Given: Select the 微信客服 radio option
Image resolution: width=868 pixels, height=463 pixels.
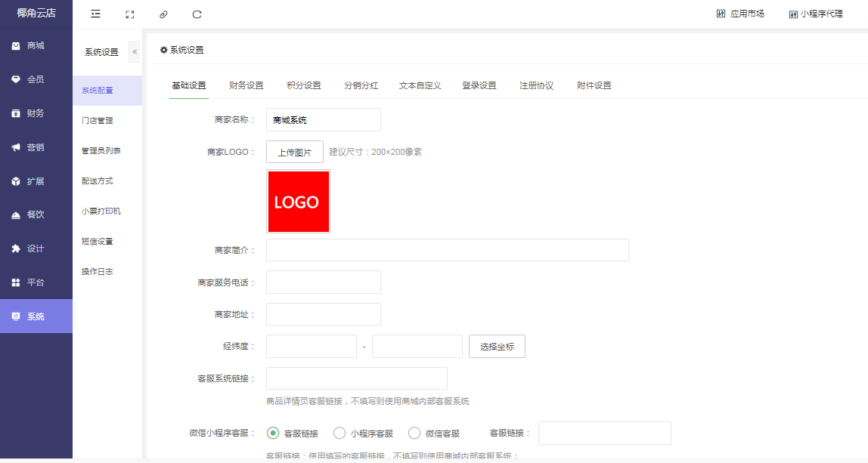Looking at the screenshot, I should coord(414,433).
